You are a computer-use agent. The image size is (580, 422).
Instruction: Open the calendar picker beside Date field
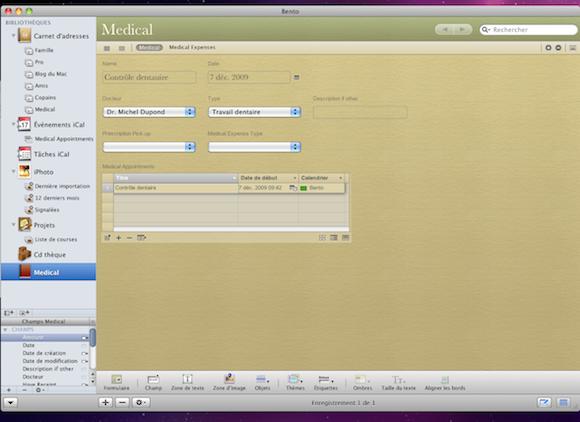click(x=296, y=77)
